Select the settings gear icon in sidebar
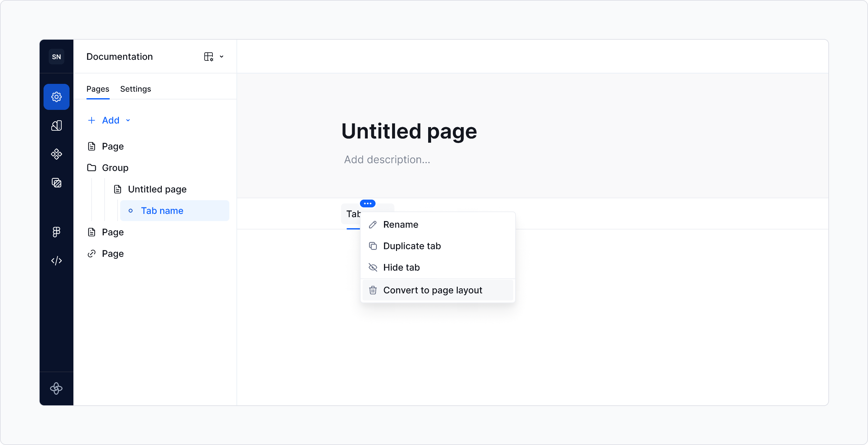 pyautogui.click(x=56, y=97)
